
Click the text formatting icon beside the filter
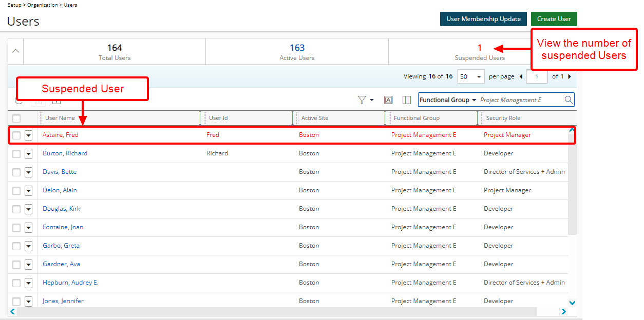click(388, 100)
